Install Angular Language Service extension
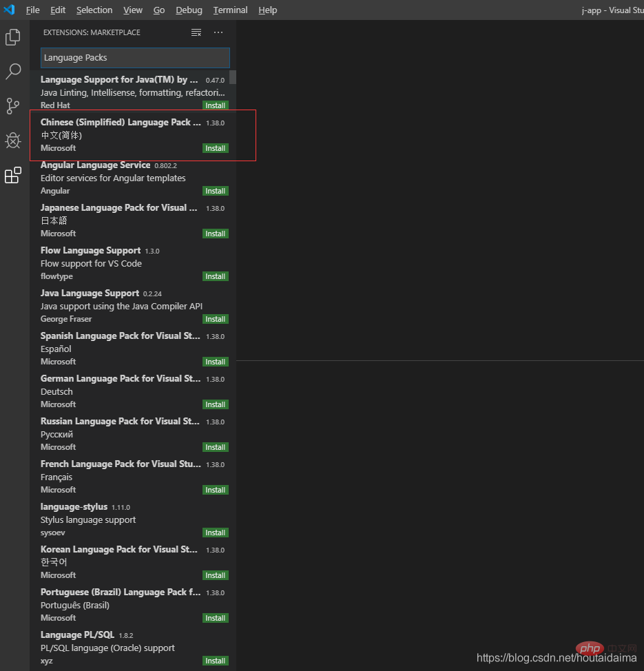The image size is (644, 671). (x=215, y=191)
